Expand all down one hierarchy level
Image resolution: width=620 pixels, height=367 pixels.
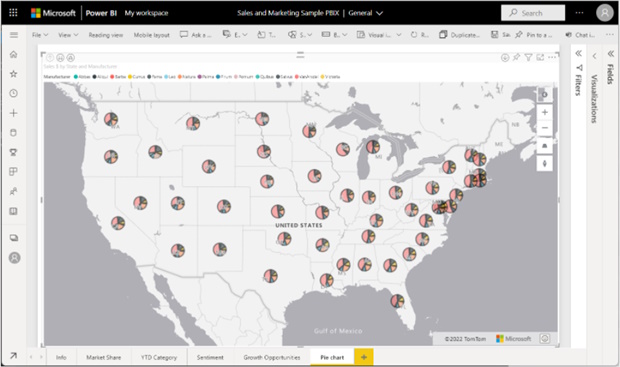tap(70, 58)
